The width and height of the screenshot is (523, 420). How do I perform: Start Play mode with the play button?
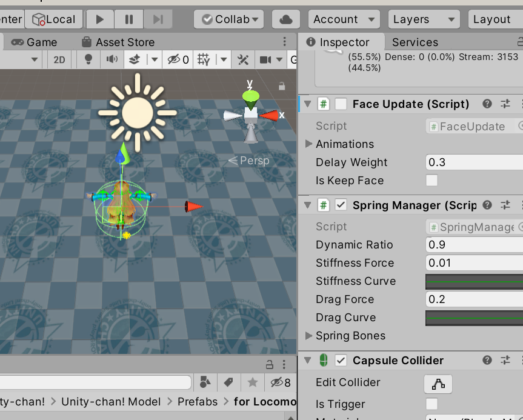(x=100, y=19)
